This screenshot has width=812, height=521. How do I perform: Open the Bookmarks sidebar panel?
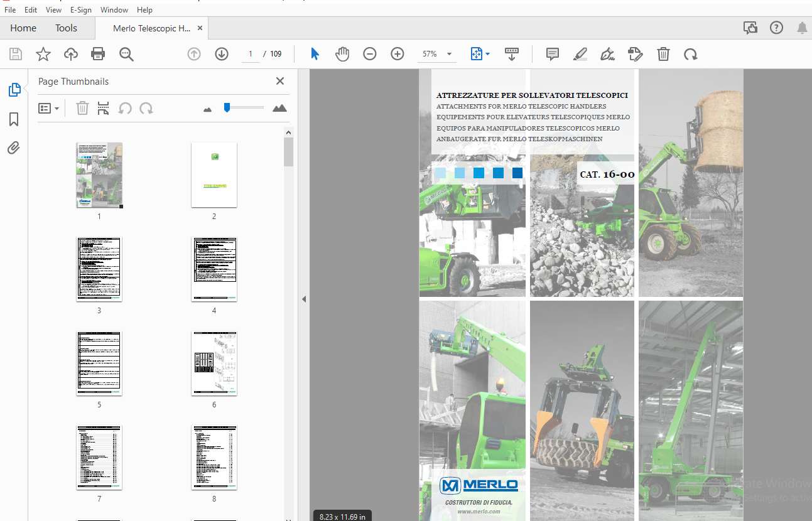pos(14,119)
